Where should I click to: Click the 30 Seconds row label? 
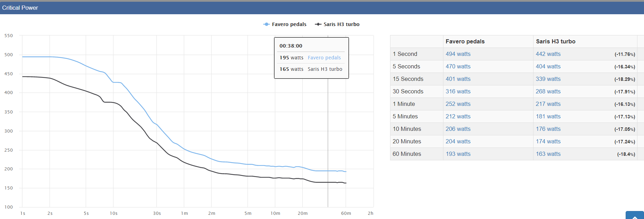408,91
